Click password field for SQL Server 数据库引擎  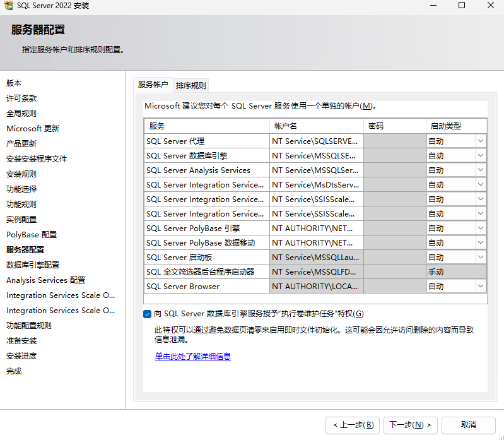pos(395,156)
